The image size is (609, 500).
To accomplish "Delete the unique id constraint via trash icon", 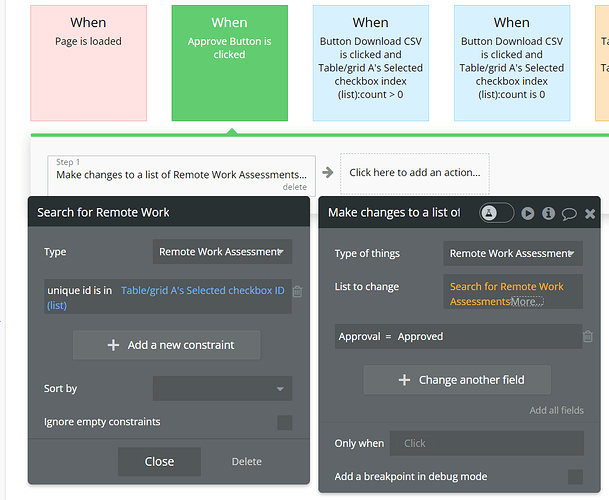I will 297,291.
